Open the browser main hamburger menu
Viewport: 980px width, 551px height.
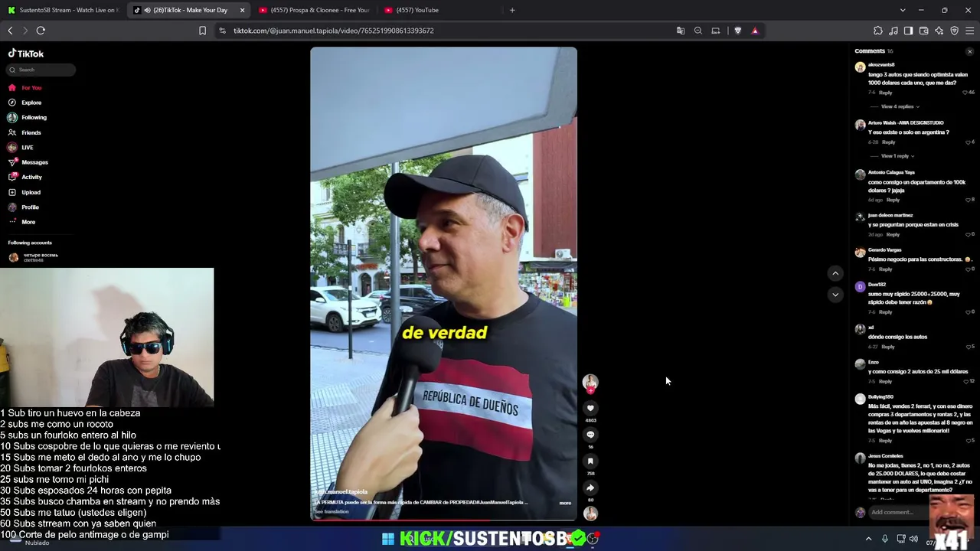tap(970, 31)
